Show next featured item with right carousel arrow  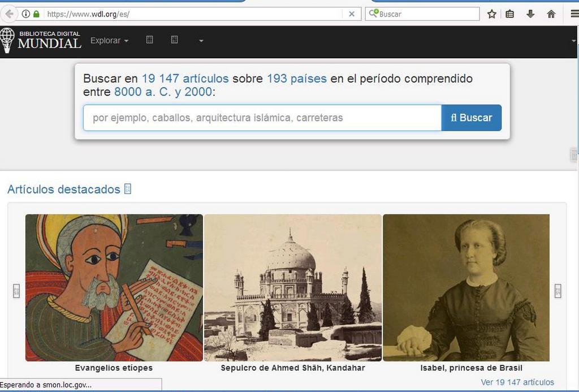point(558,291)
